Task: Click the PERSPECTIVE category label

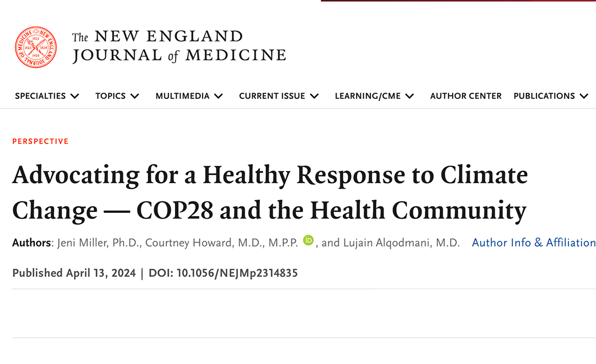Action: pos(40,141)
